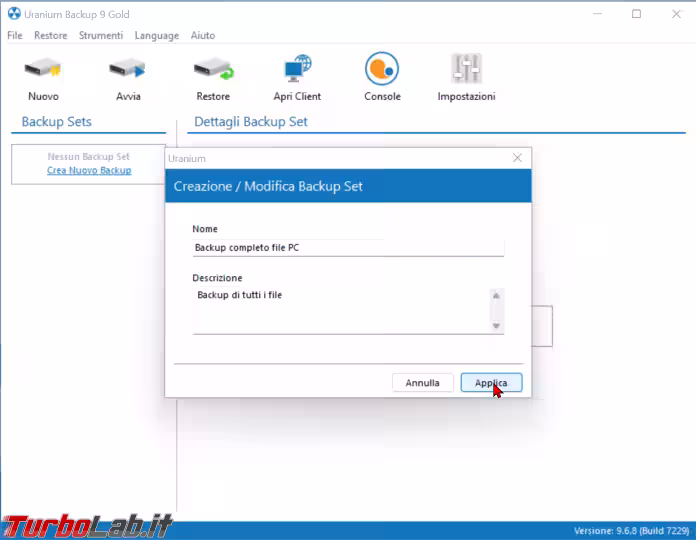Open the File menu
Viewport: 696px width, 540px height.
pos(15,35)
